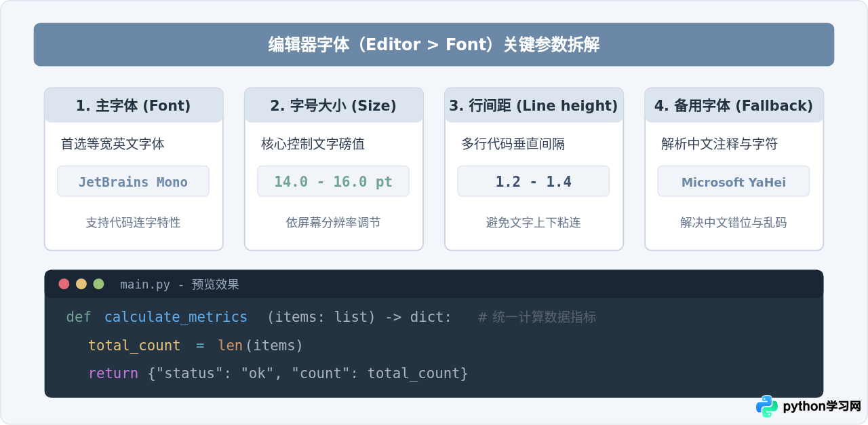Click the text 首选等宽英文字体
The width and height of the screenshot is (868, 425).
[113, 144]
